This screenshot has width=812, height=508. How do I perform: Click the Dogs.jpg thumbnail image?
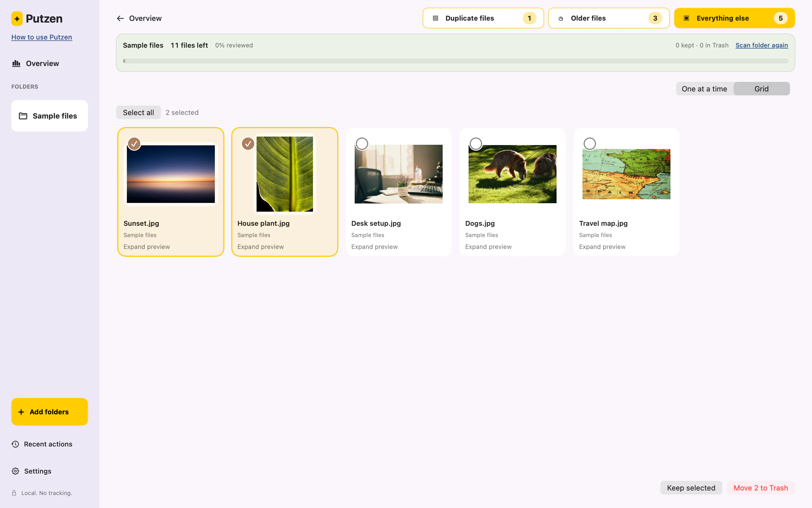pyautogui.click(x=512, y=174)
